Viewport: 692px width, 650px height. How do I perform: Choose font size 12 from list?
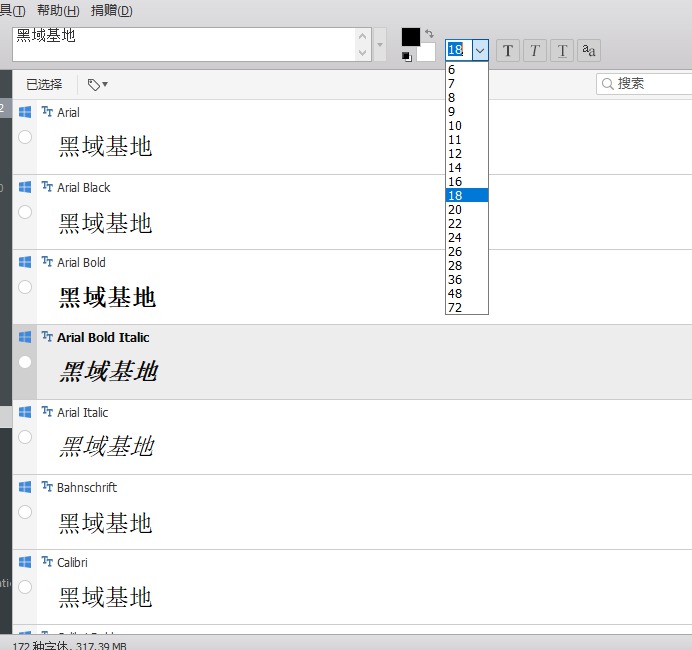[x=466, y=154]
